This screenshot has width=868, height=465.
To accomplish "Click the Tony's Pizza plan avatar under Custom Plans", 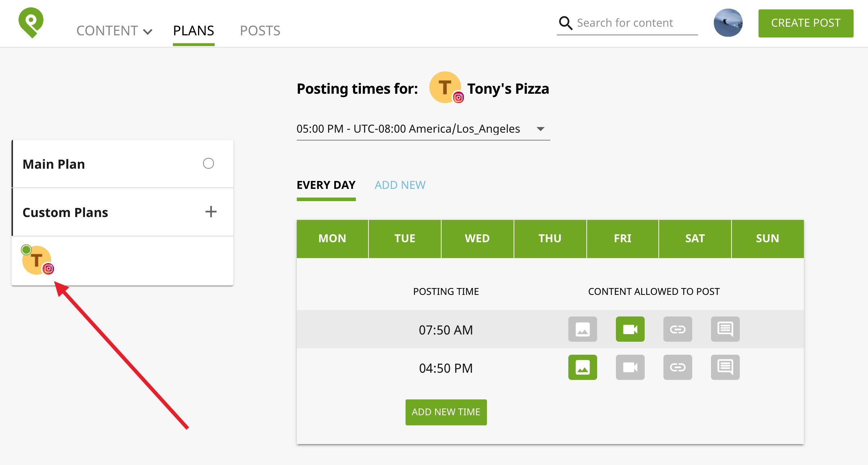I will point(36,260).
